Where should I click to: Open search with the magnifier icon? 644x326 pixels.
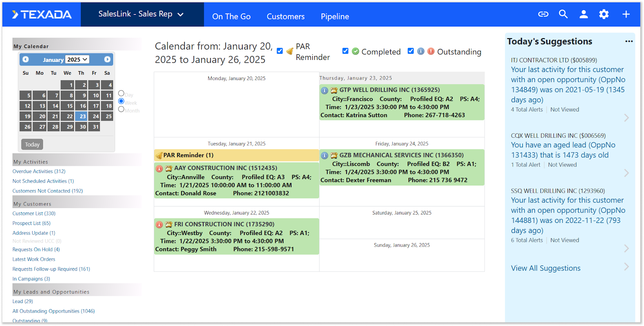click(x=563, y=14)
